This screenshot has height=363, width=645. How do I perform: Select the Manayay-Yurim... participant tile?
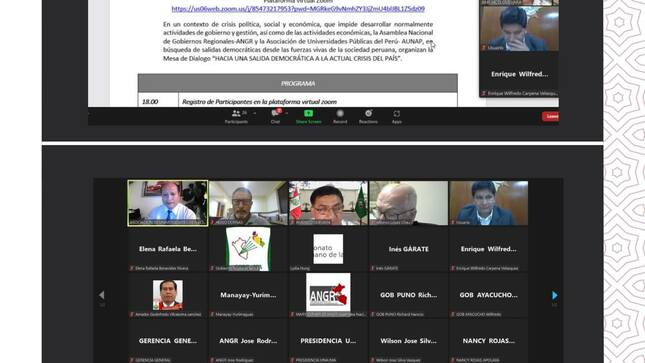tap(248, 295)
